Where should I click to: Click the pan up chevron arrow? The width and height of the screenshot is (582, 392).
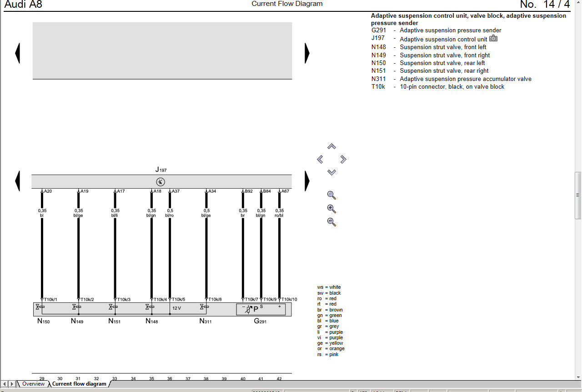point(331,146)
